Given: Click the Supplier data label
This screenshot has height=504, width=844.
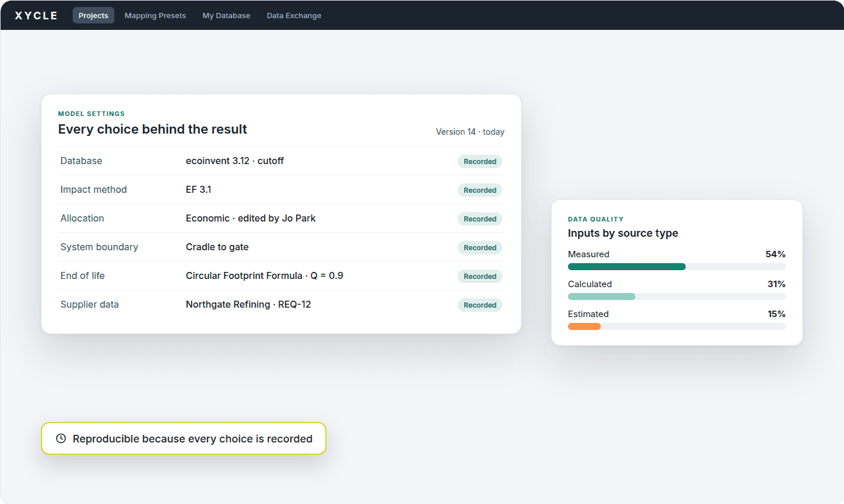Looking at the screenshot, I should (90, 304).
